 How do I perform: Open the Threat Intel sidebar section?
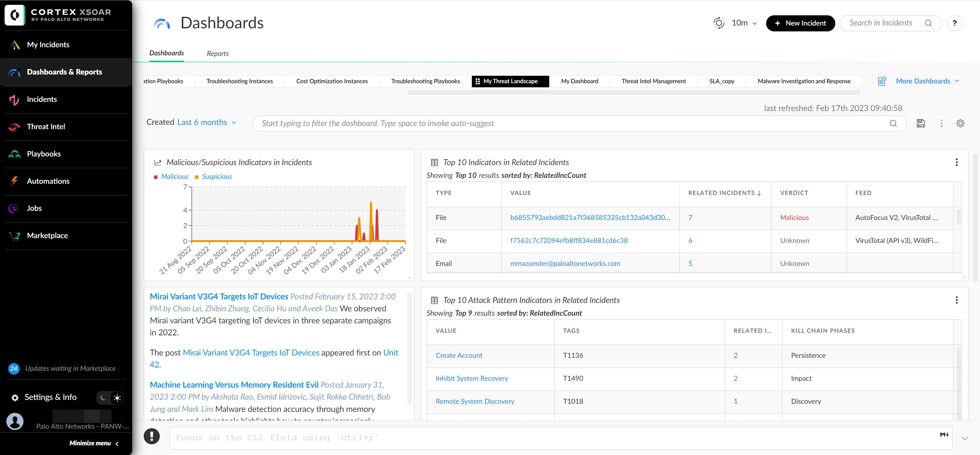(46, 127)
